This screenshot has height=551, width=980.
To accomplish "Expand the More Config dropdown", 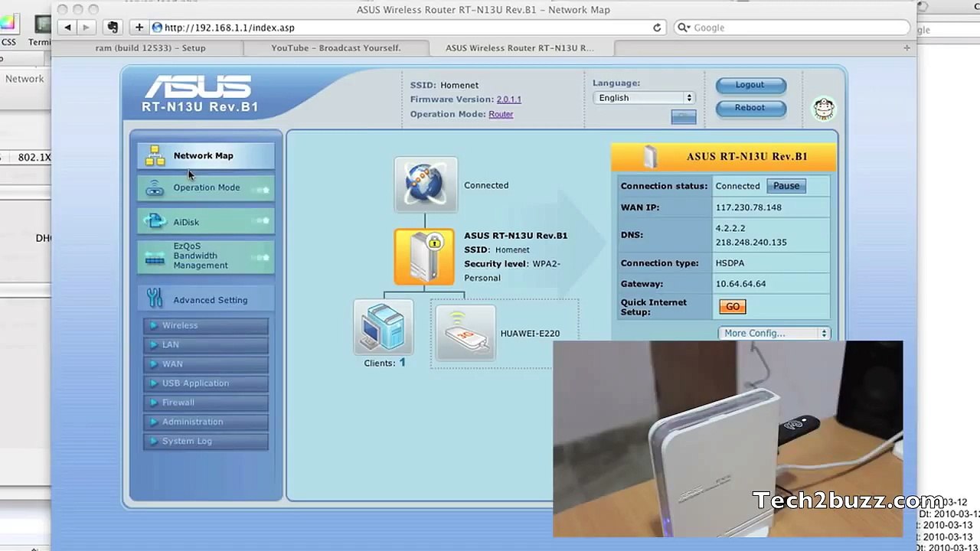I will (774, 333).
